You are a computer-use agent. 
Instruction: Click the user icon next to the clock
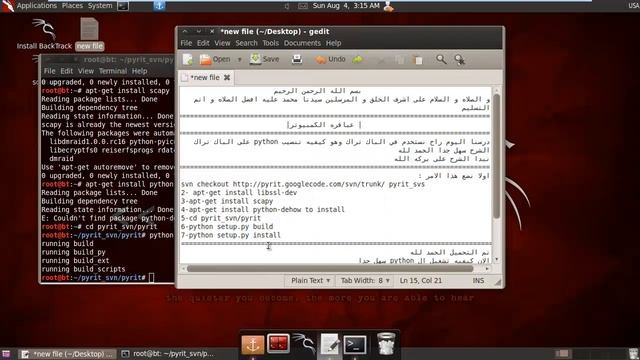pos(389,6)
